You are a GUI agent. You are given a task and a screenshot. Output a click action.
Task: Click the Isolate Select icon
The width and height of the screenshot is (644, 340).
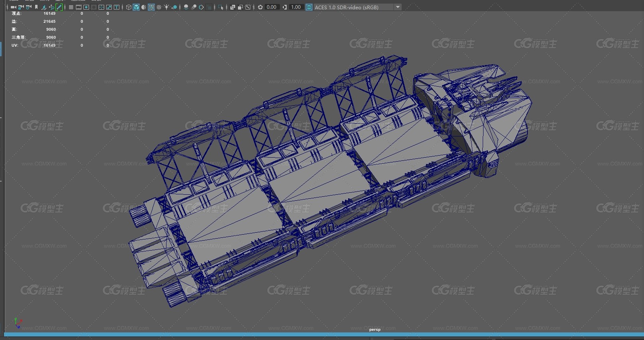pyautogui.click(x=221, y=7)
